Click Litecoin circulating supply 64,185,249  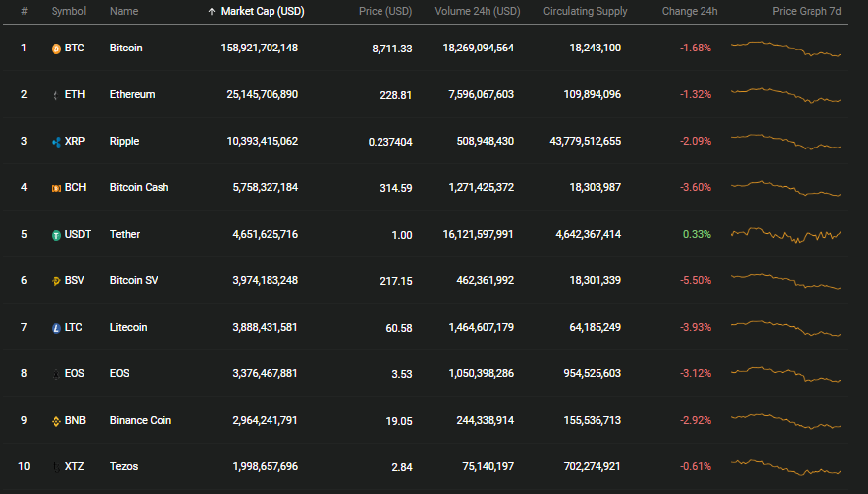point(596,327)
